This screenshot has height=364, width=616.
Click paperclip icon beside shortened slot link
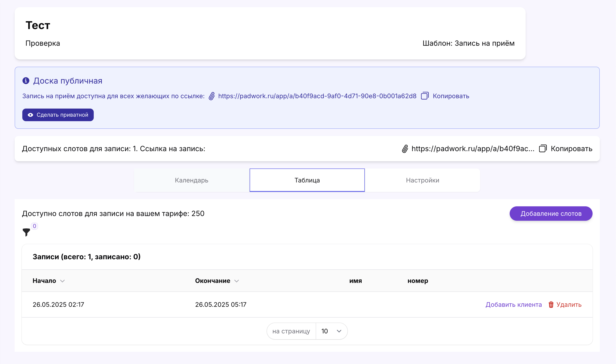click(405, 149)
